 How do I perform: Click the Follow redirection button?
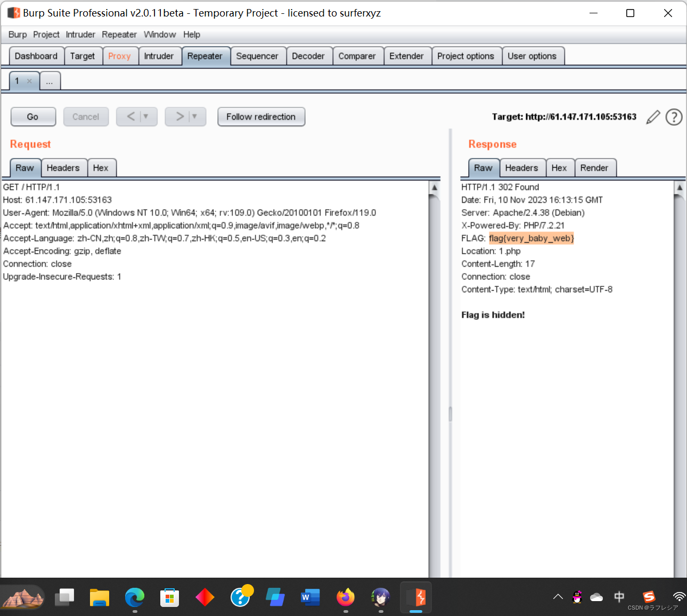click(x=261, y=117)
